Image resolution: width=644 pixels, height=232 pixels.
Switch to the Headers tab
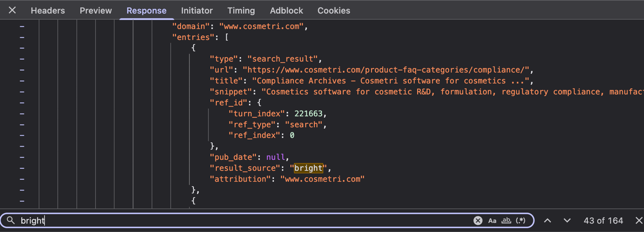coord(48,10)
